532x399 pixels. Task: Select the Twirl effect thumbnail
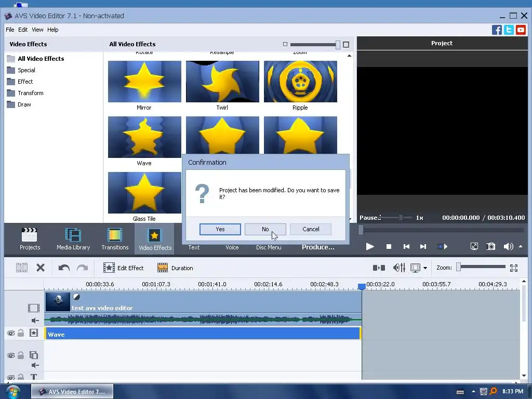[x=222, y=82]
